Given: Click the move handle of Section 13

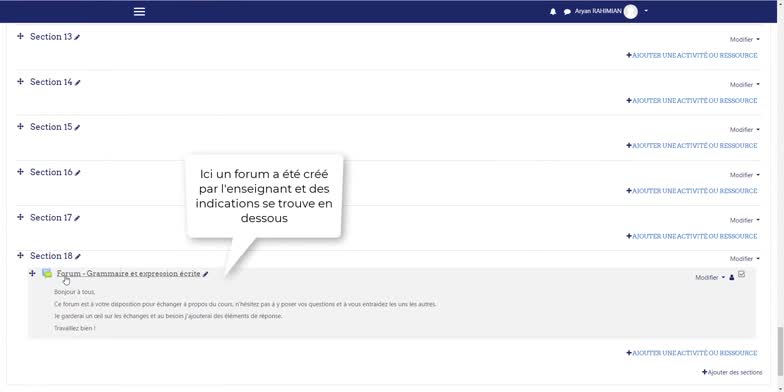Looking at the screenshot, I should (20, 36).
